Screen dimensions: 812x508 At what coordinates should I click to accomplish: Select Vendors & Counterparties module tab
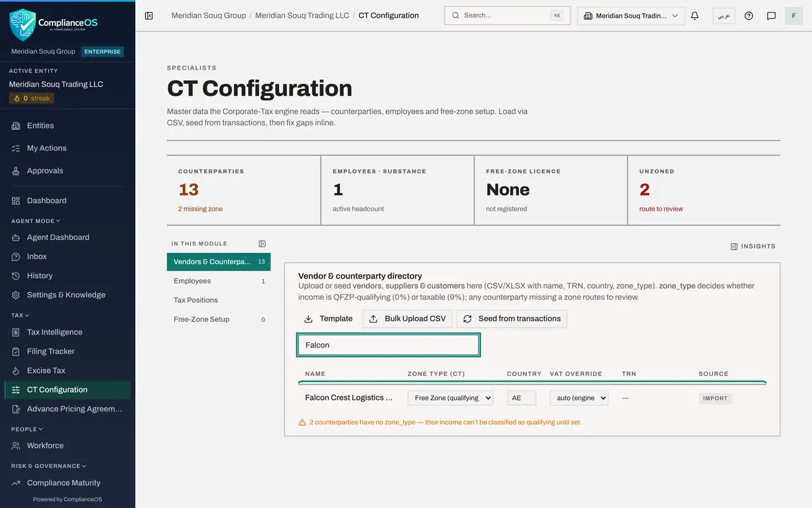(x=219, y=262)
